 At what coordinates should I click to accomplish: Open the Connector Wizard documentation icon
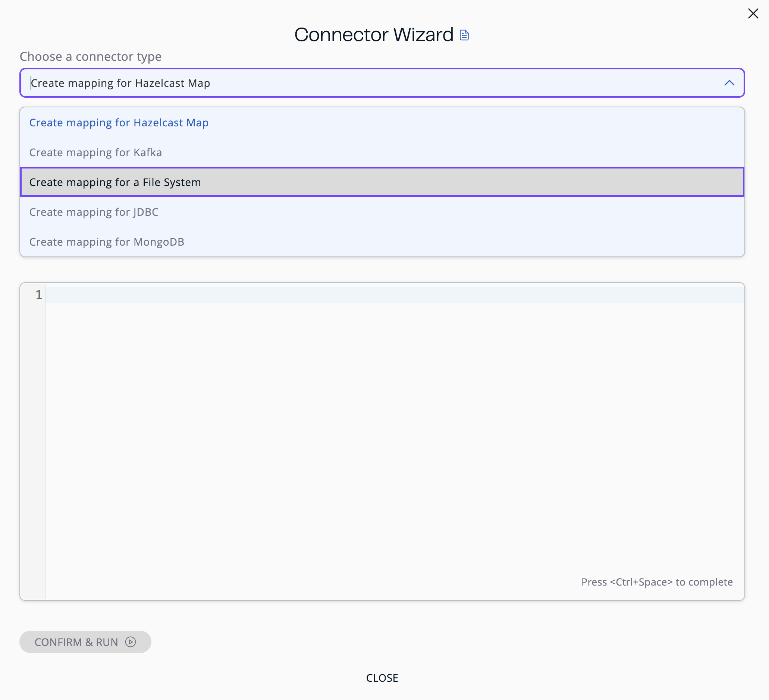[464, 35]
